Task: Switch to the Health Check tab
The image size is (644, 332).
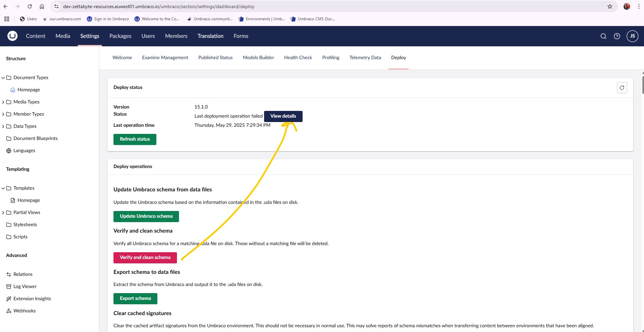Action: tap(298, 58)
